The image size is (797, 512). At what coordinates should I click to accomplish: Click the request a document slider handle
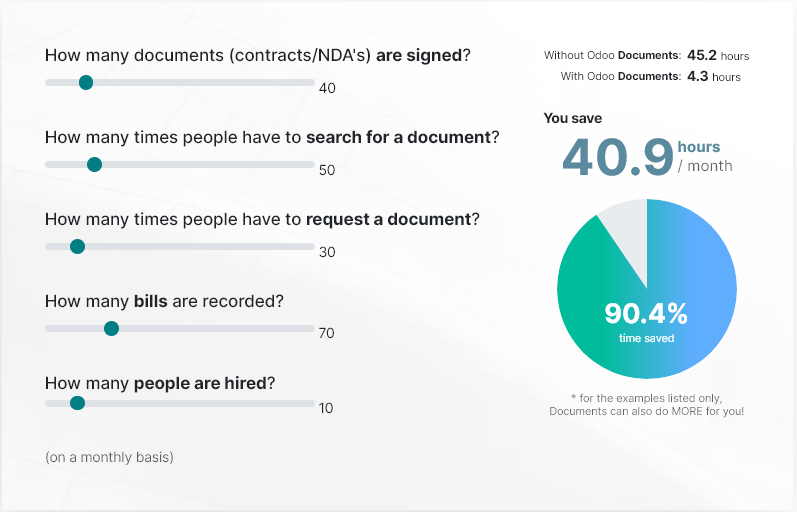pyautogui.click(x=77, y=247)
